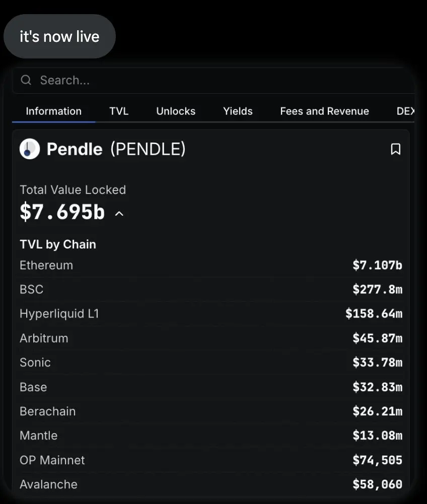Switch to the partially visible DEX tab
427x504 pixels.
coord(405,111)
